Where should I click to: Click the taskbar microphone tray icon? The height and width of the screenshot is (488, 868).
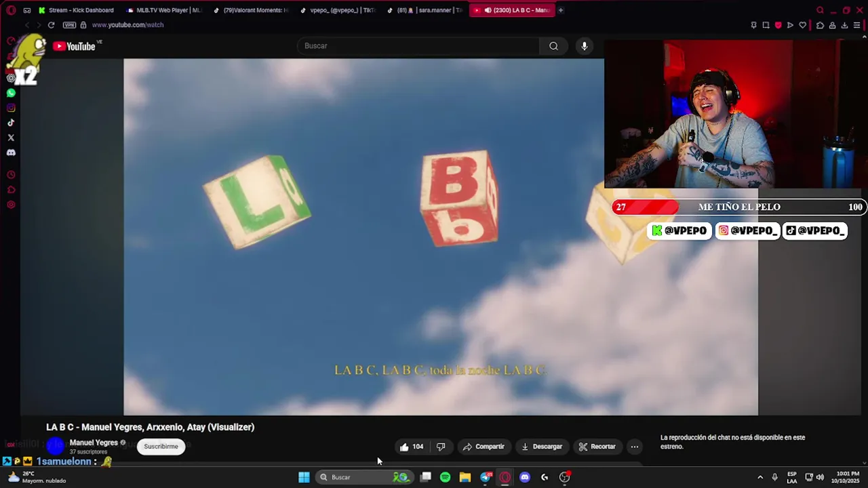coord(774,477)
